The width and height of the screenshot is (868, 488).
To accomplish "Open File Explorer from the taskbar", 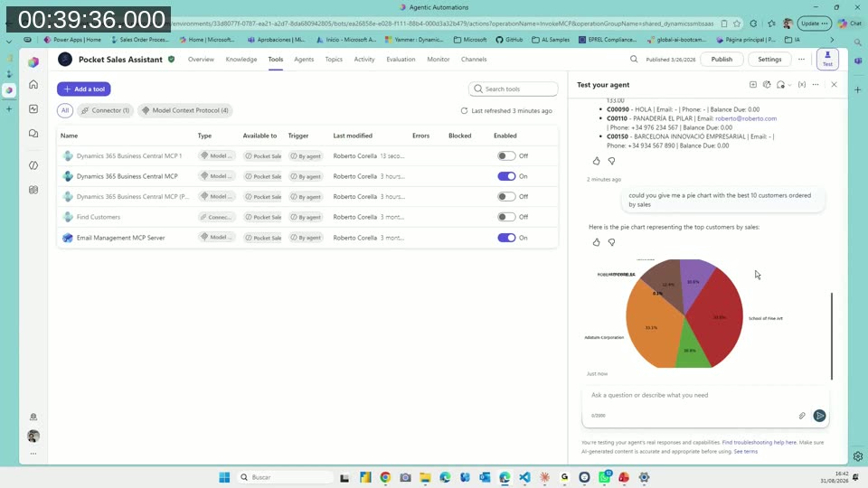I will coord(425,477).
